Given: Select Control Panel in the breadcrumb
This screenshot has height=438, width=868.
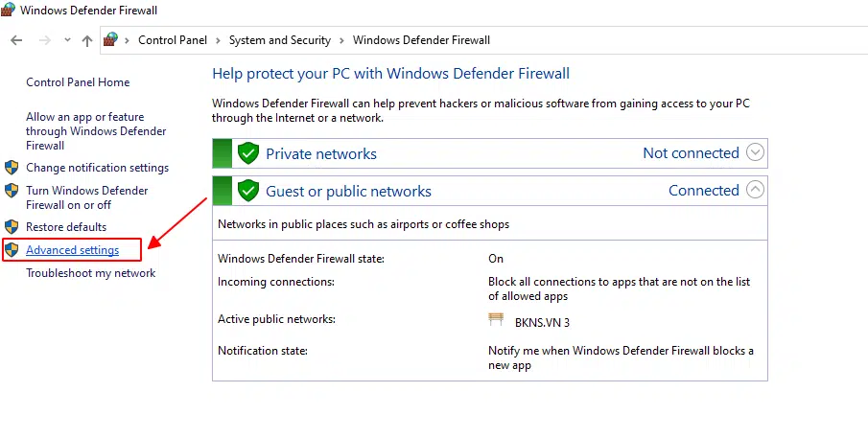Looking at the screenshot, I should [174, 40].
